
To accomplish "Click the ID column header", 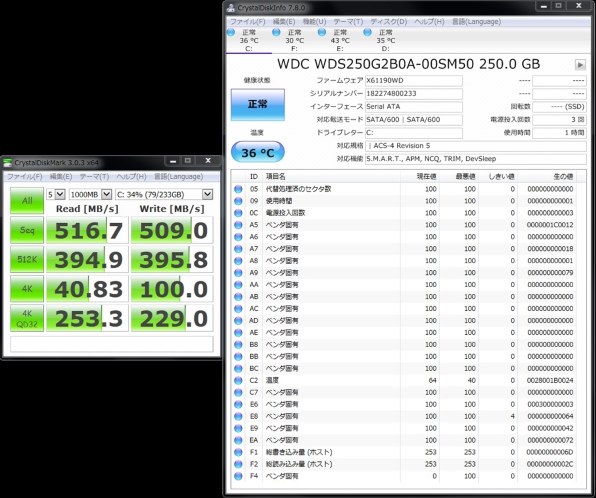I will tap(254, 176).
